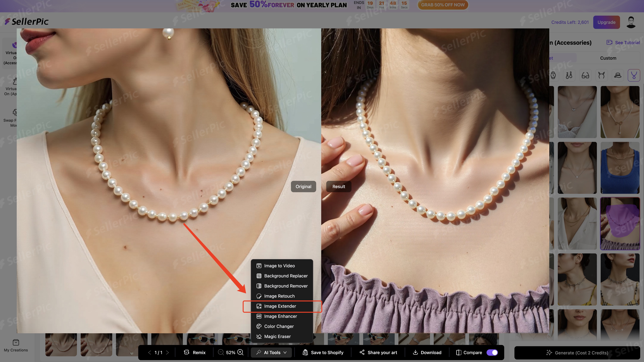Select the long pearl pendant model thumbnail
This screenshot has height=362, width=644.
(620, 112)
